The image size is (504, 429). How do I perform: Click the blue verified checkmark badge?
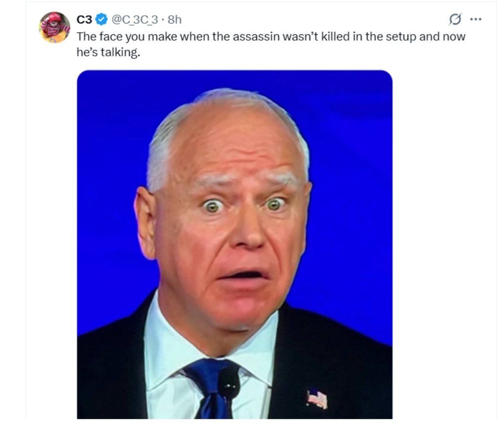coord(101,20)
